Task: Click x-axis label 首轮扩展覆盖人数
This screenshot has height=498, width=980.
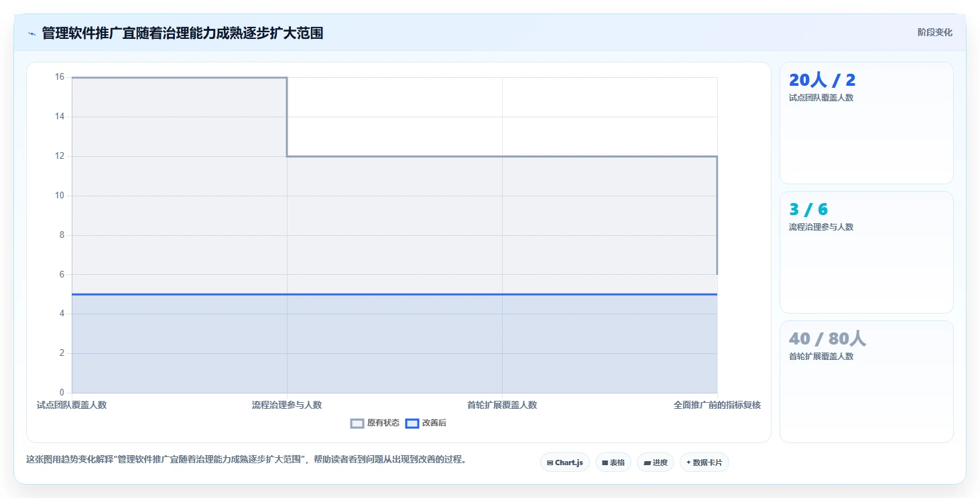Action: click(x=502, y=405)
